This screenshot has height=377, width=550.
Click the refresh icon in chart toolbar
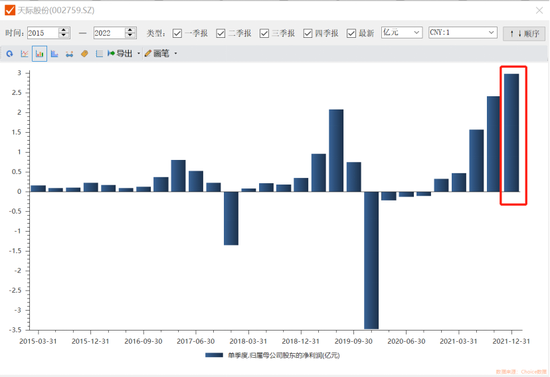[x=9, y=54]
